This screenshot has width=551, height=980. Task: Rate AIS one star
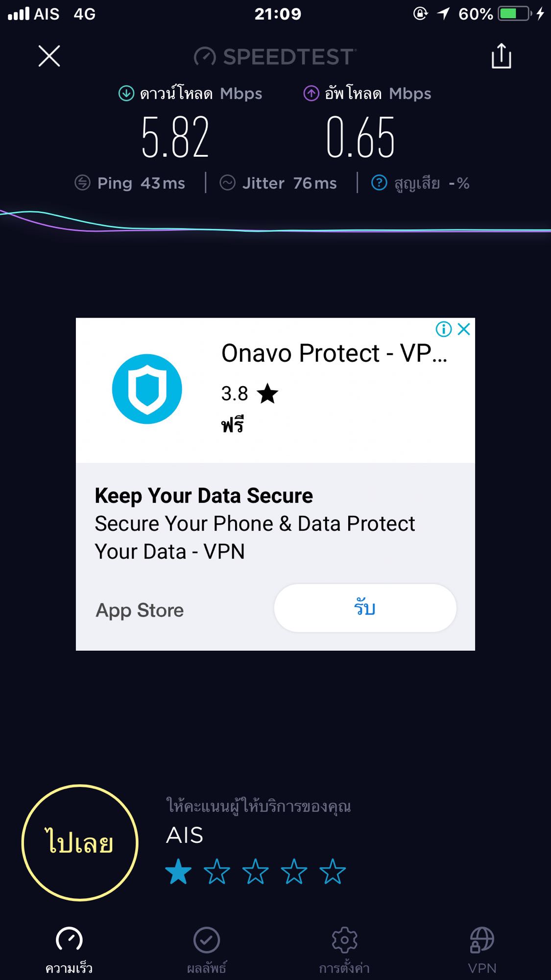178,872
